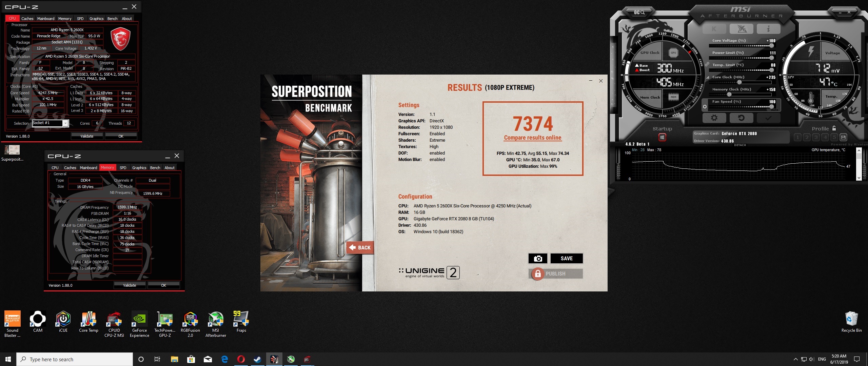
Task: Open MSI Afterburner desktop shortcut
Action: 216,324
